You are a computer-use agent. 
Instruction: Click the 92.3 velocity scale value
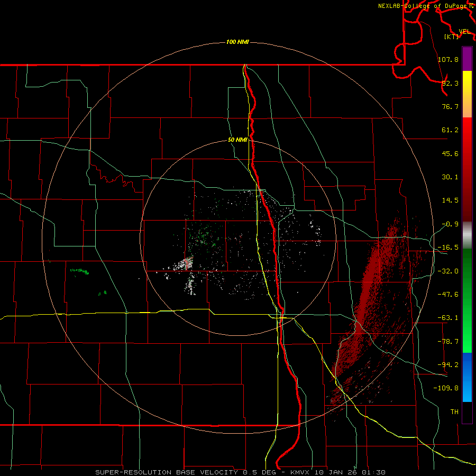coord(450,83)
